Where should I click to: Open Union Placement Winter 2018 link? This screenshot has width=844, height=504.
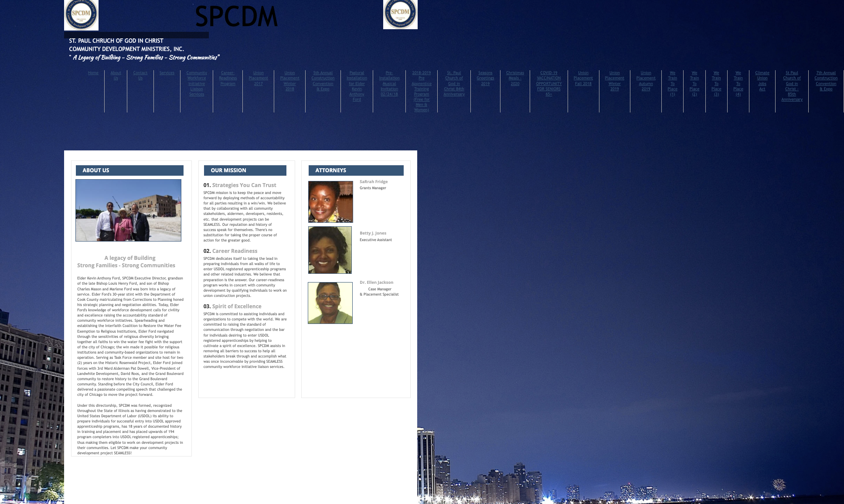[x=290, y=81]
